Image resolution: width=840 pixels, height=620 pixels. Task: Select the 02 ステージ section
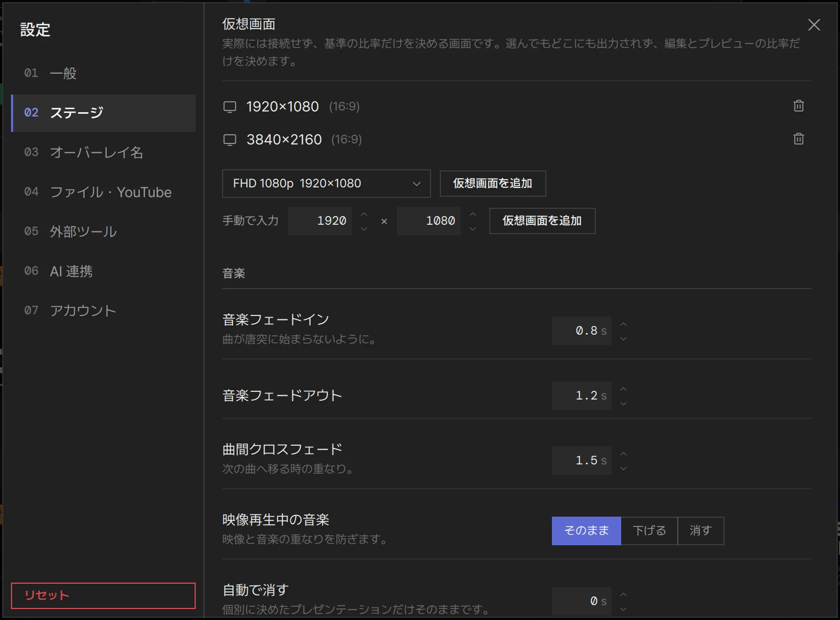pyautogui.click(x=103, y=113)
